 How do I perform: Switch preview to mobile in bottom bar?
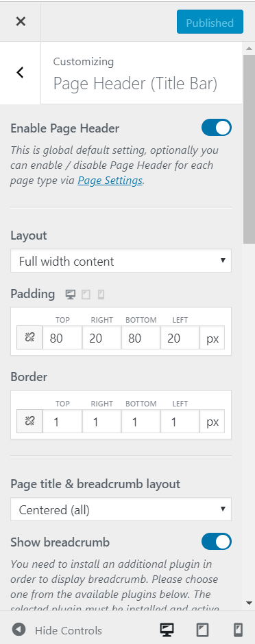pyautogui.click(x=238, y=630)
